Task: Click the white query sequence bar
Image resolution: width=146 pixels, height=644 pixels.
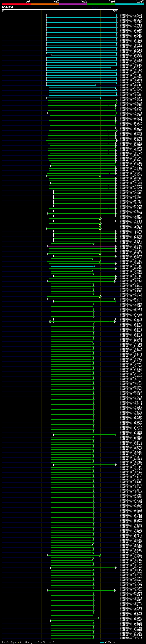Action: (x=60, y=10)
